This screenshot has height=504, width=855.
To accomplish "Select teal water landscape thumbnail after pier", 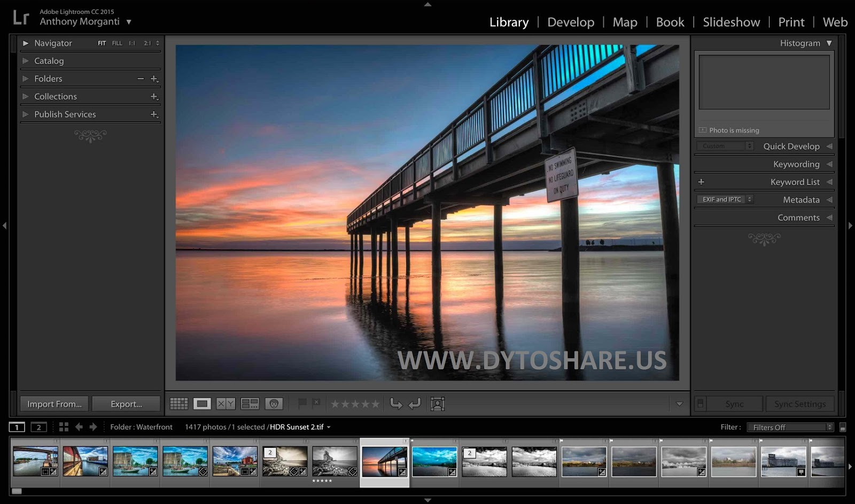I will click(x=434, y=462).
